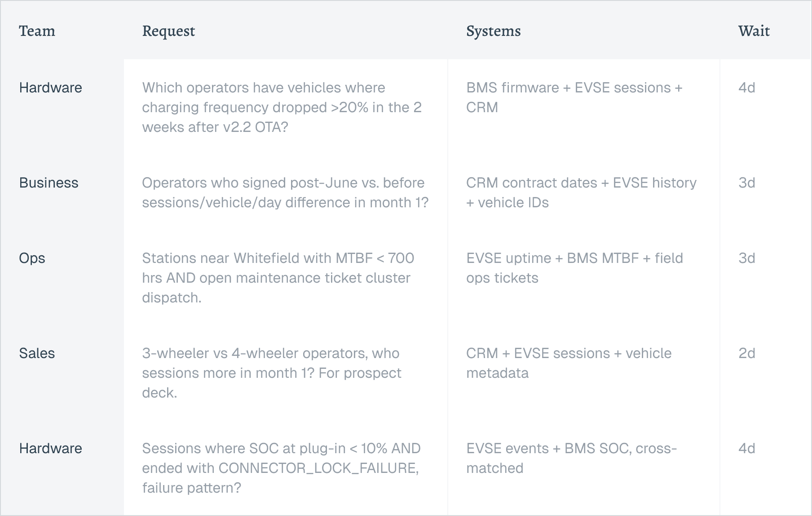
Task: Click request about v2.2 OTA charging drop
Action: tap(282, 107)
